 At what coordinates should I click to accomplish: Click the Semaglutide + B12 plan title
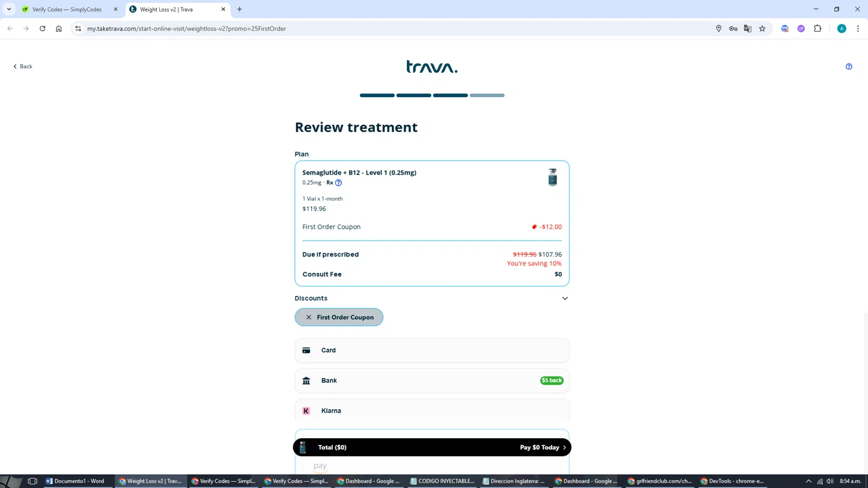click(359, 173)
